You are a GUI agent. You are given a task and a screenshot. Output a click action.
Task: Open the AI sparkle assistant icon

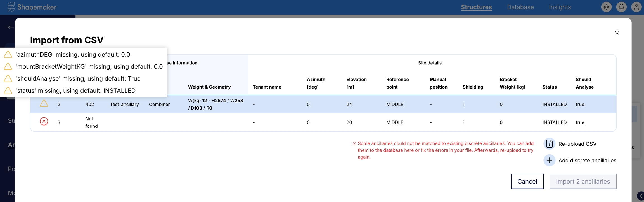(606, 7)
